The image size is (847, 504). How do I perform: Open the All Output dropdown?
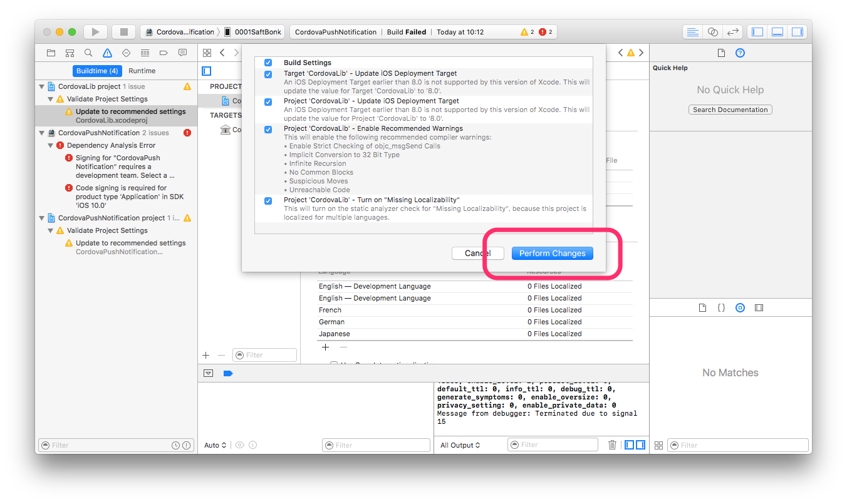(x=460, y=445)
